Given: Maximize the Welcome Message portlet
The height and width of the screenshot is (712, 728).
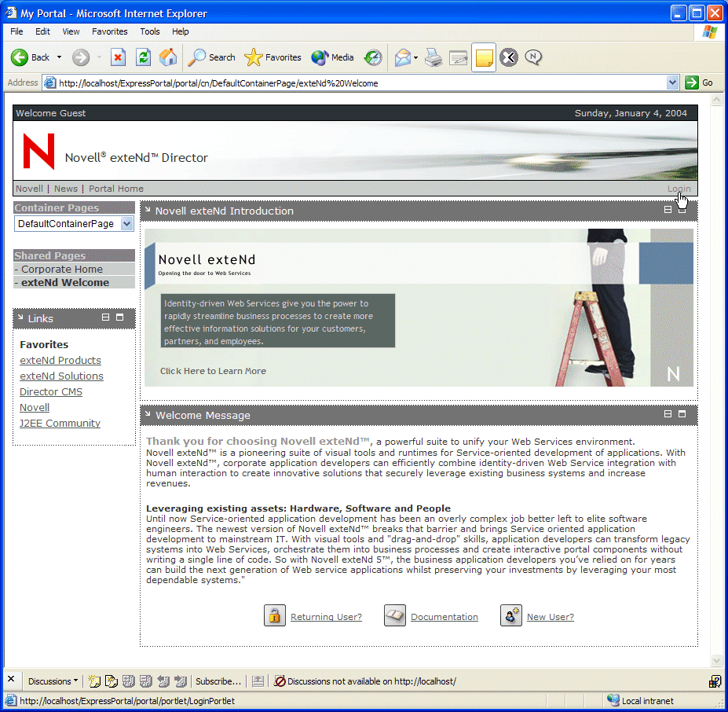Looking at the screenshot, I should coord(682,413).
